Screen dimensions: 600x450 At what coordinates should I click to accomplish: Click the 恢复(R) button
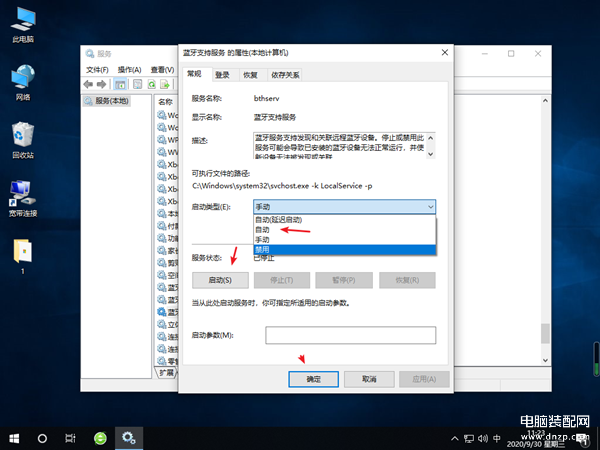tap(407, 280)
